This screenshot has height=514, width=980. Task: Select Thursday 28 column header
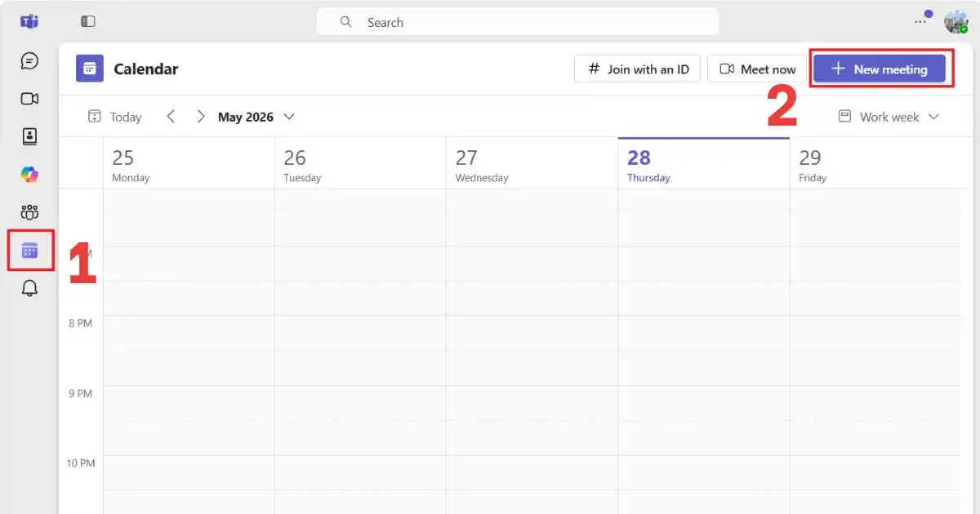point(704,163)
